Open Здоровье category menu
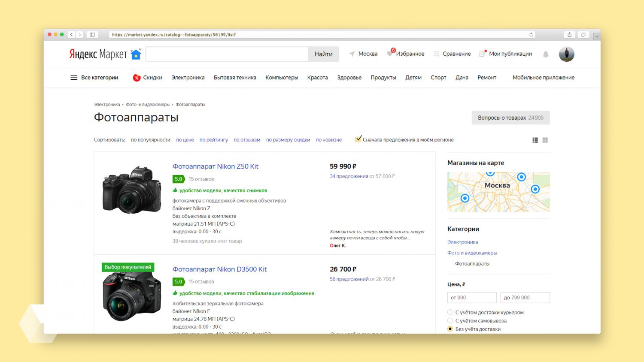 point(349,78)
